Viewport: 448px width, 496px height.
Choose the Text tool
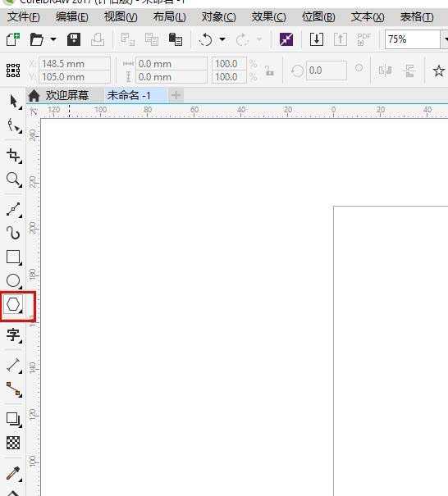point(14,335)
